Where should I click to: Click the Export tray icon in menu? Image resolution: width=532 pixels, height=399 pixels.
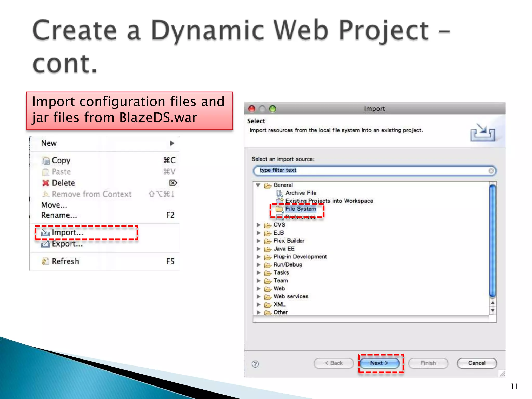pyautogui.click(x=45, y=244)
